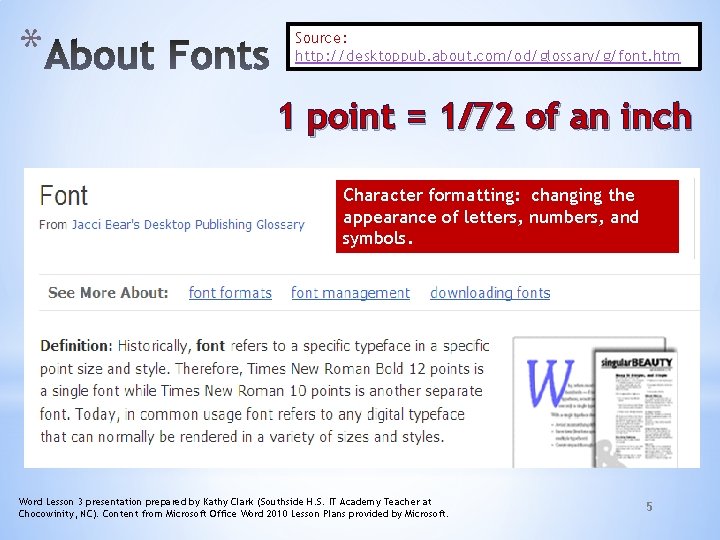Image resolution: width=720 pixels, height=540 pixels.
Task: Click the asterisk bullet before About Fonts
Action: tap(30, 39)
